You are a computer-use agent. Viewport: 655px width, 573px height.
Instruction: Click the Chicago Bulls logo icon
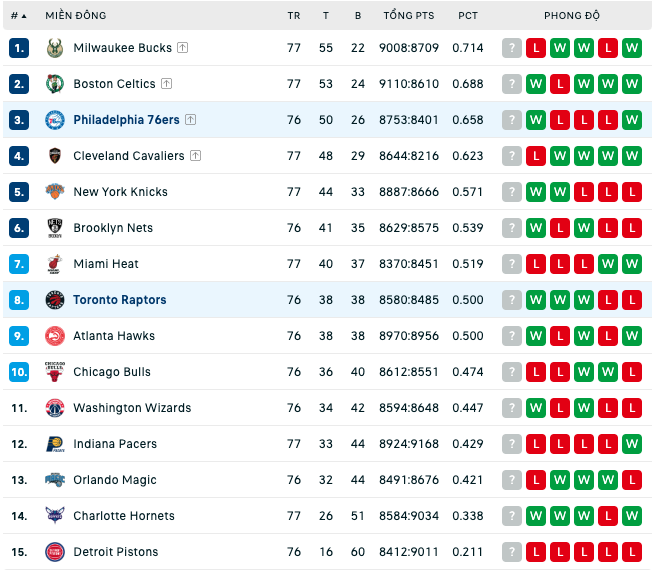click(x=55, y=372)
